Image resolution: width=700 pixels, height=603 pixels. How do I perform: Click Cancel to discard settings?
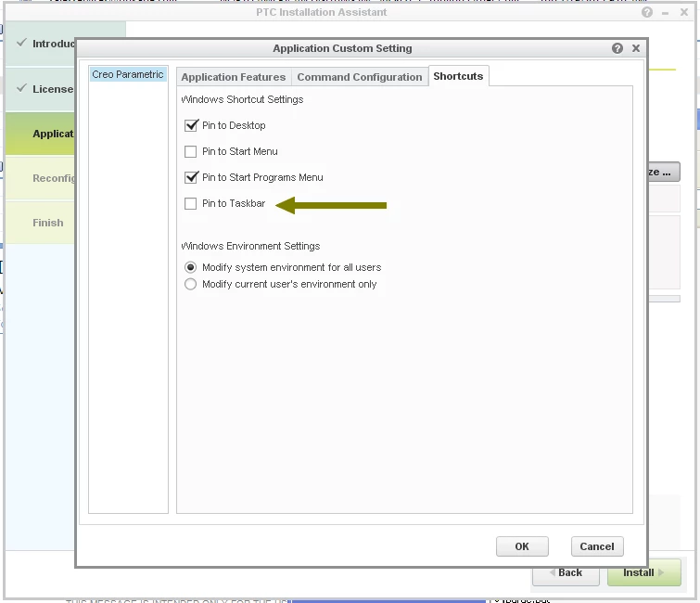tap(597, 546)
